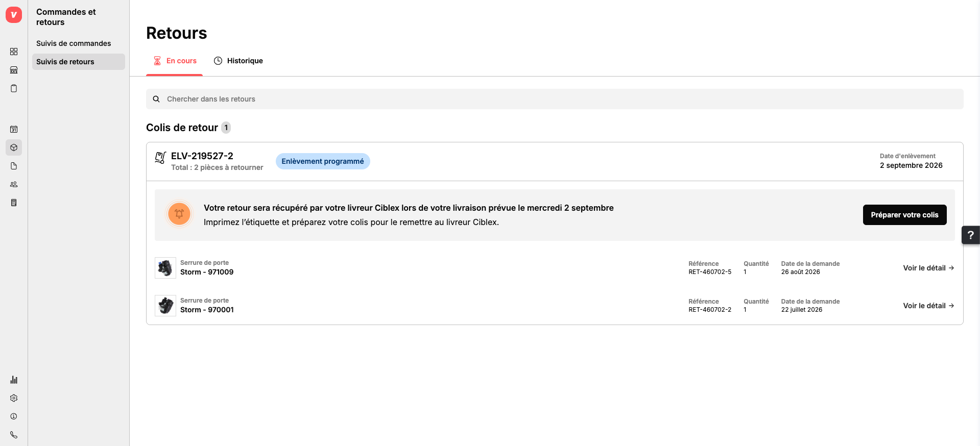Click the red V logo icon
Image resolution: width=980 pixels, height=446 pixels.
click(x=14, y=15)
